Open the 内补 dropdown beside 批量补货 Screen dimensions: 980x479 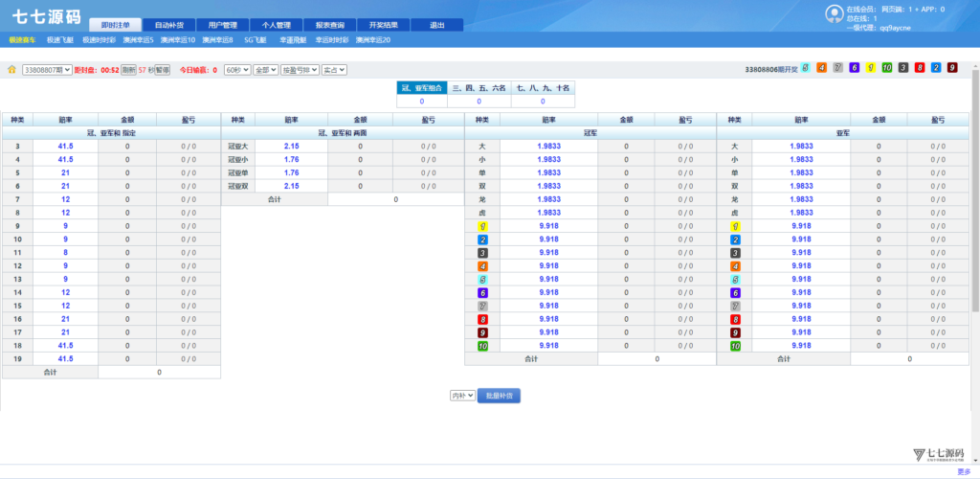463,395
